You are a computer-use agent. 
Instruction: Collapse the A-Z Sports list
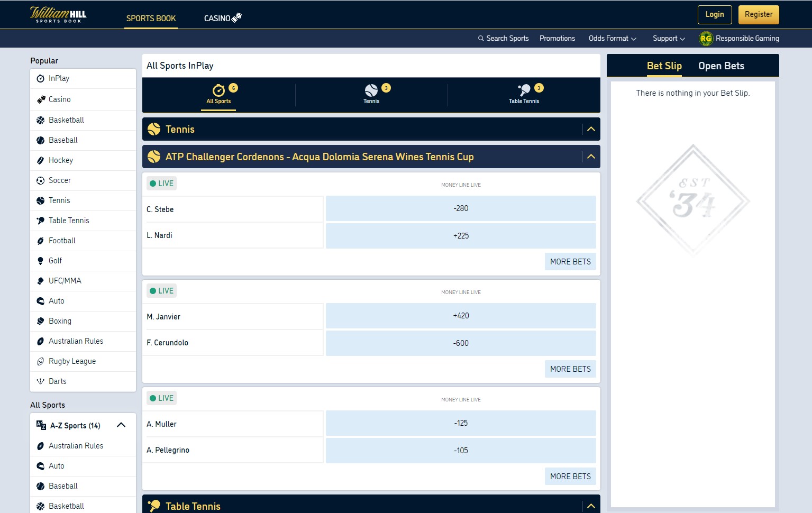coord(121,425)
